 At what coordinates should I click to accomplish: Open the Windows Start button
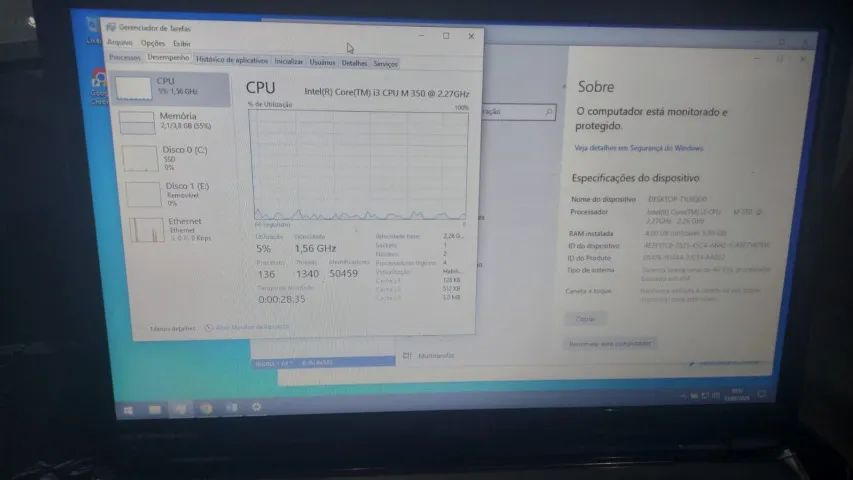(128, 410)
